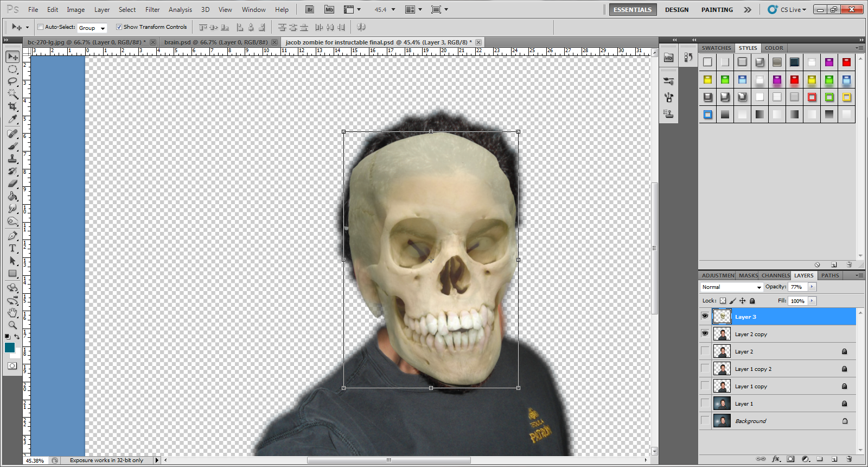Select the Elliptical Marquee tool
The height and width of the screenshot is (467, 868).
13,70
